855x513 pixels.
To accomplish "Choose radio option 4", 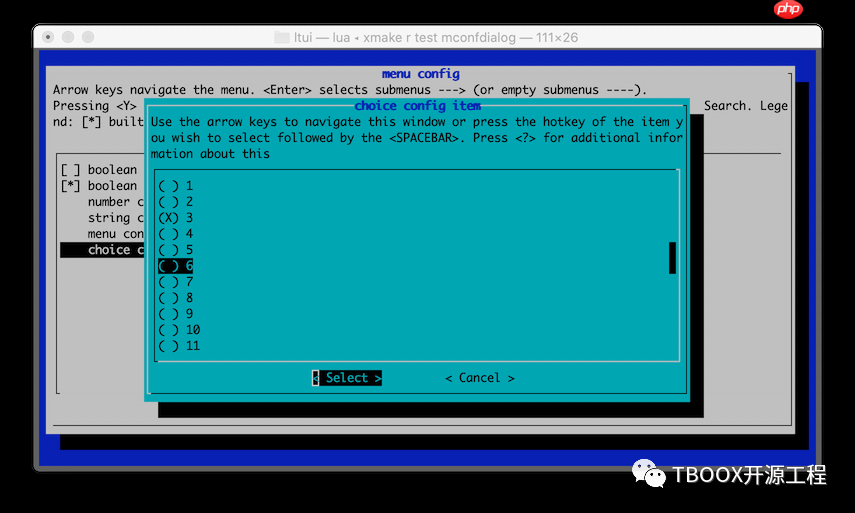I will click(176, 234).
